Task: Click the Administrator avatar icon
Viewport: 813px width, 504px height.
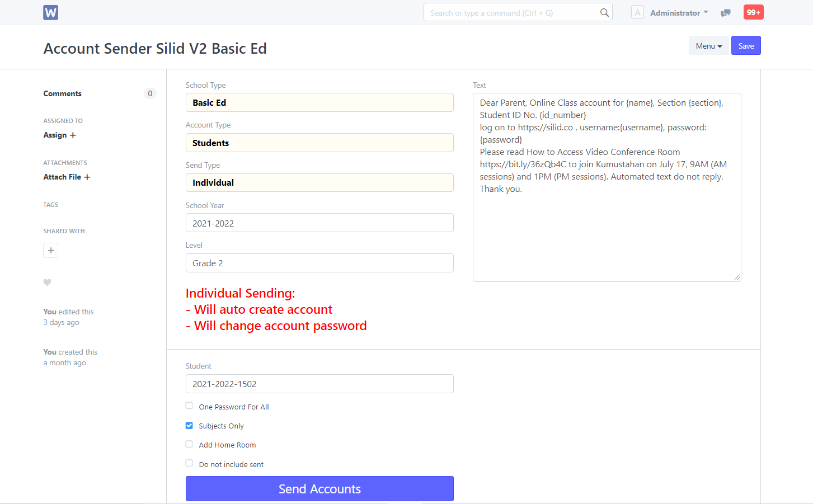Action: point(637,12)
